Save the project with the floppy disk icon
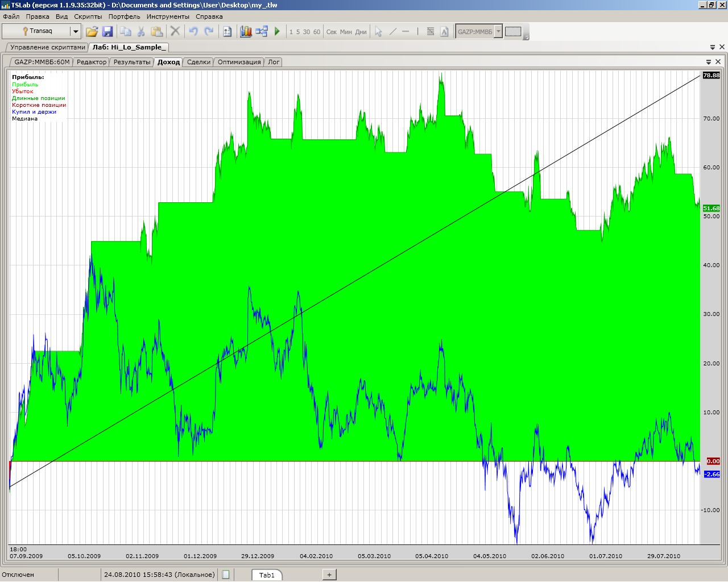The image size is (728, 582). pos(107,31)
